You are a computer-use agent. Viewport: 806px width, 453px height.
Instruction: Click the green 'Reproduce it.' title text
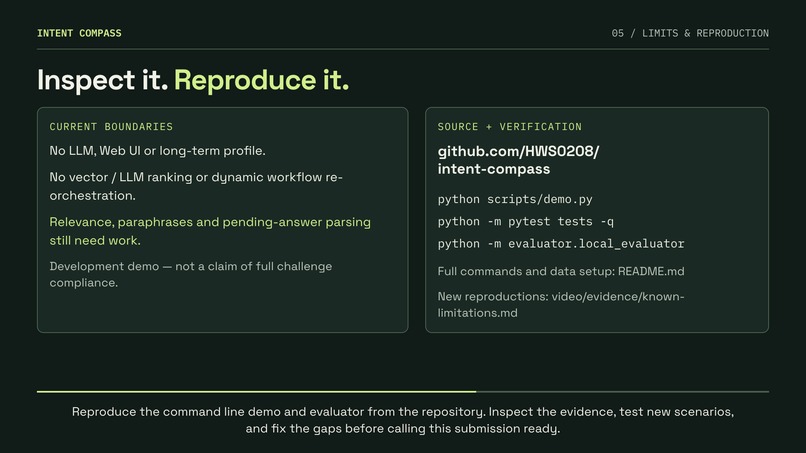[x=262, y=80]
